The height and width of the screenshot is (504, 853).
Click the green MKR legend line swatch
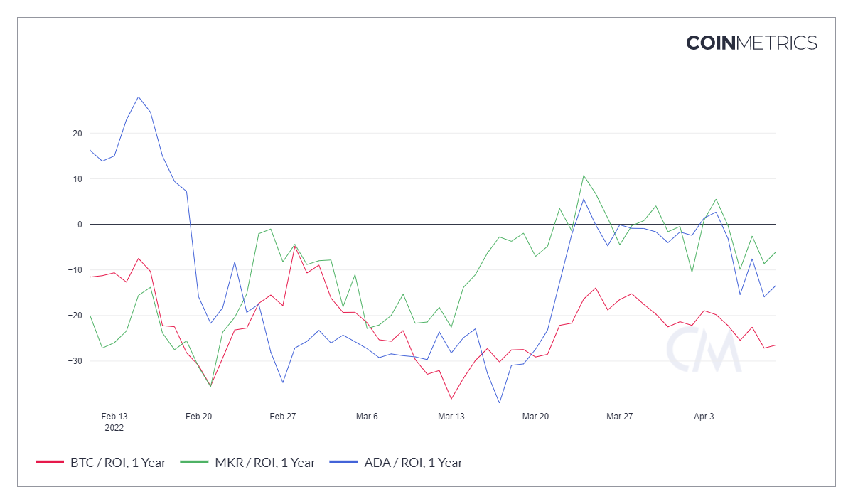point(193,463)
